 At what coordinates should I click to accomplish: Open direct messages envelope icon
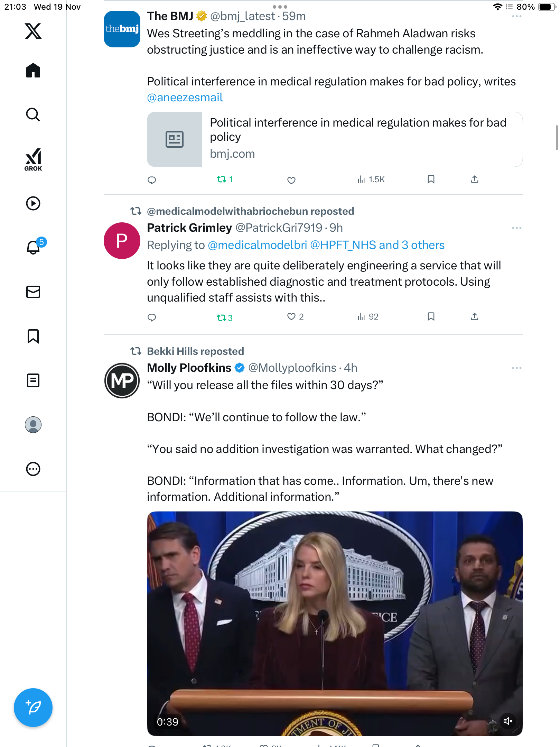[33, 292]
